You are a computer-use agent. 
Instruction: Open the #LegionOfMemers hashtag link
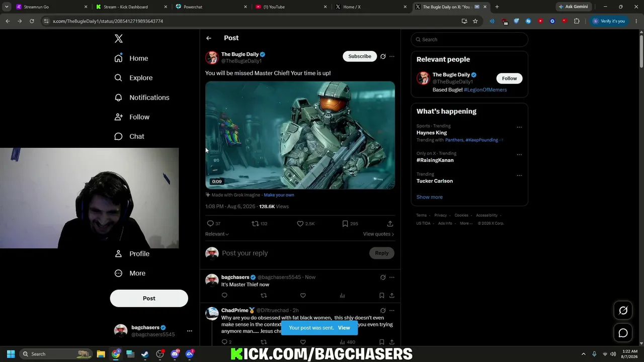point(486,90)
